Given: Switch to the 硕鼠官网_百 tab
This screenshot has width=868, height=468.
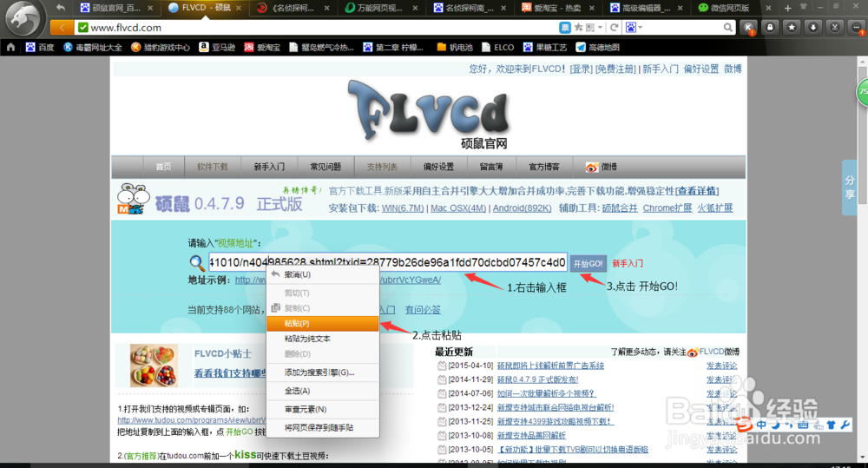Looking at the screenshot, I should (x=115, y=8).
